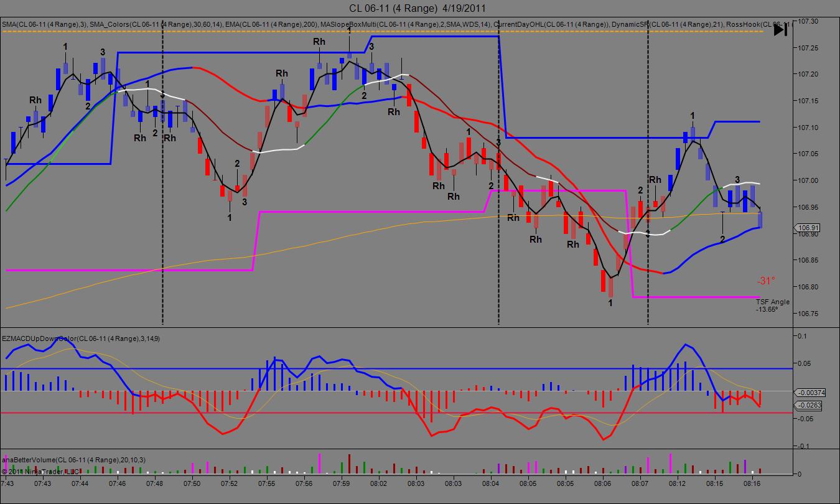Click the -0.1 MACD axis label
Viewport: 840px width, 504px height.
(x=805, y=446)
